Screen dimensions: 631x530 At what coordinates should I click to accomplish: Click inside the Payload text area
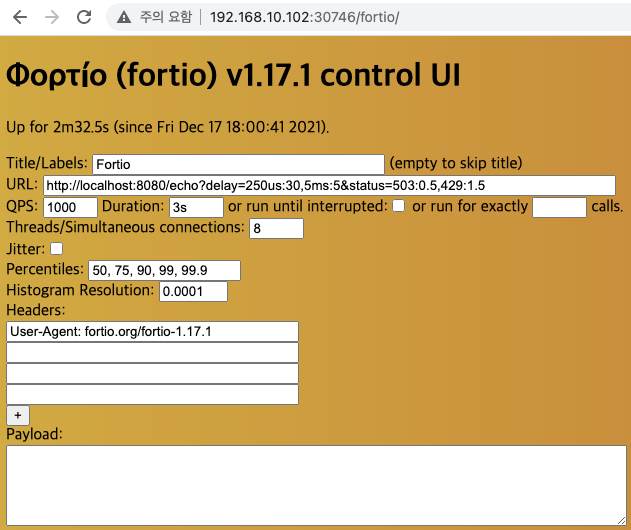316,485
